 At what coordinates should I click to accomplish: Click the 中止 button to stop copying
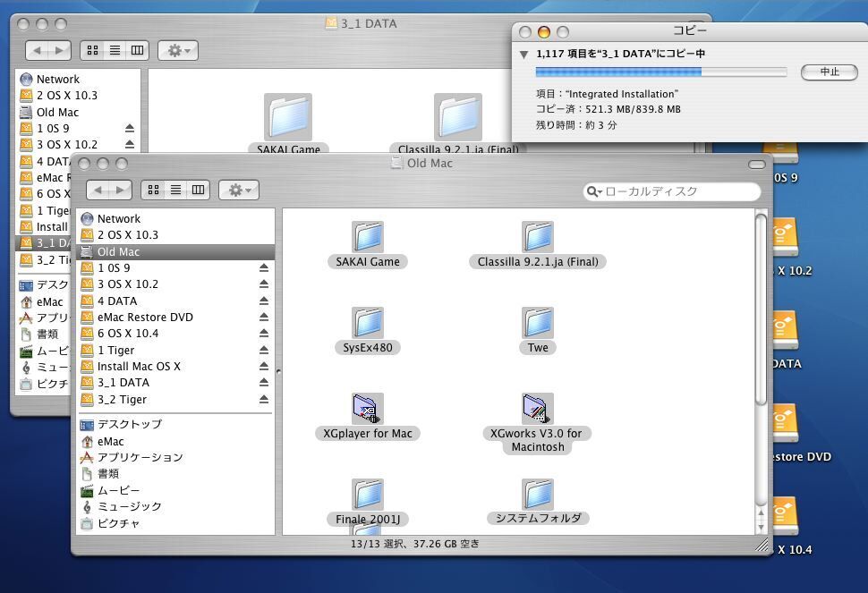830,72
